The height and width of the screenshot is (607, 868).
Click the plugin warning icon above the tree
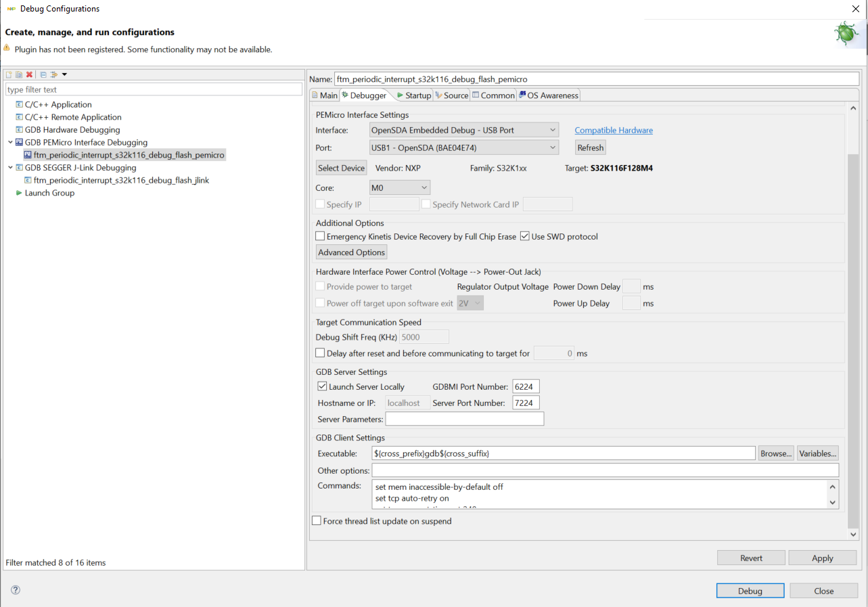pyautogui.click(x=6, y=49)
